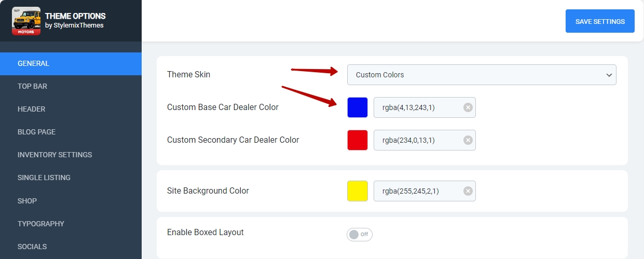Open the Socials settings section

tap(32, 247)
